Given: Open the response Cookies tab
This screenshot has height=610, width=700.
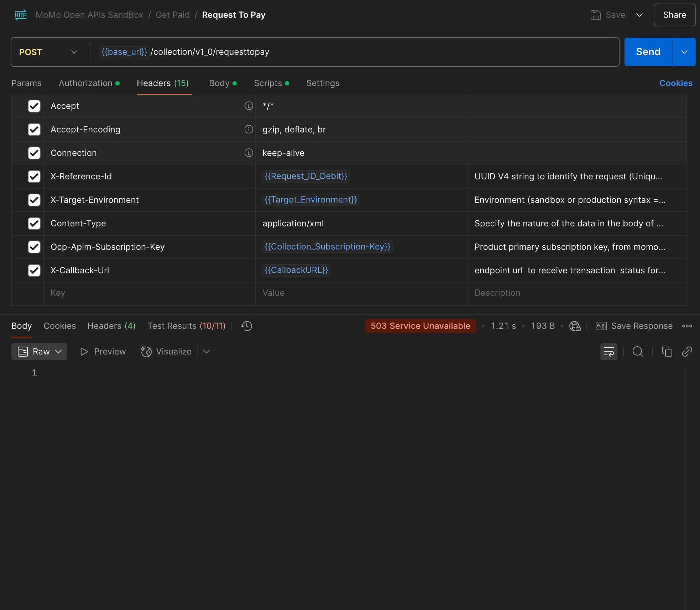Looking at the screenshot, I should click(x=60, y=326).
